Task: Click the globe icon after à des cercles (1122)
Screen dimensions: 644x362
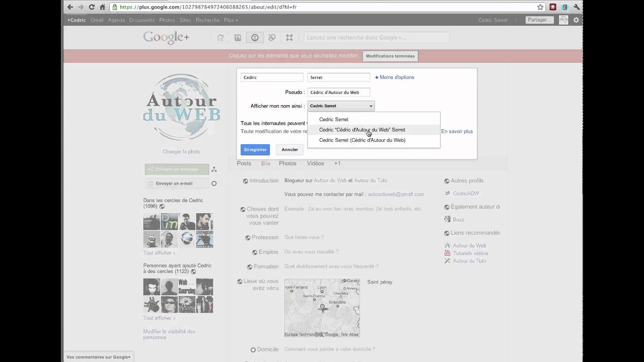Action: click(x=193, y=271)
